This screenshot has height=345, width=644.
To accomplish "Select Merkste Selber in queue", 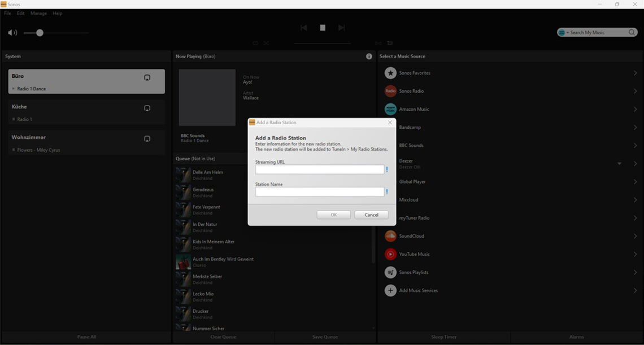I will [273, 280].
